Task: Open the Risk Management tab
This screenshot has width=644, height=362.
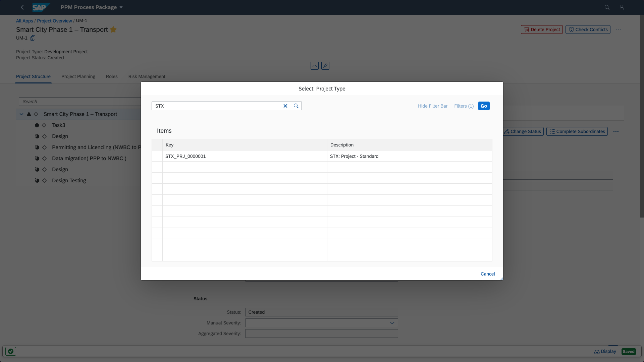Action: [x=147, y=76]
